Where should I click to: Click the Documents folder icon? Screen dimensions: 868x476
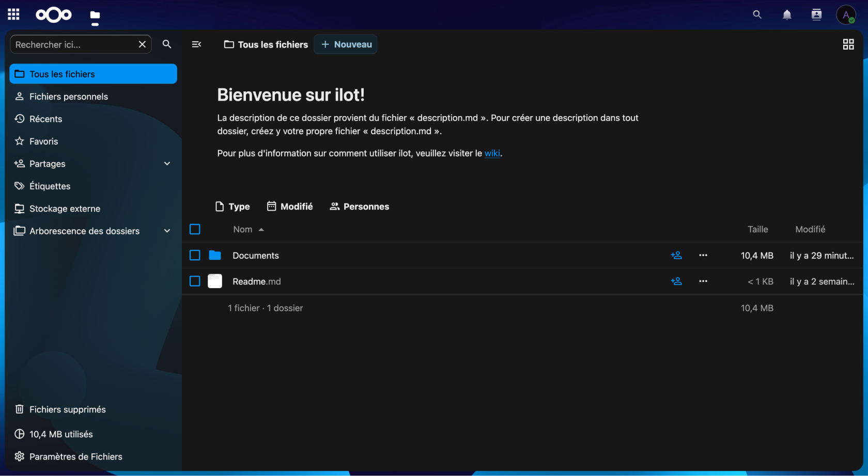[215, 255]
